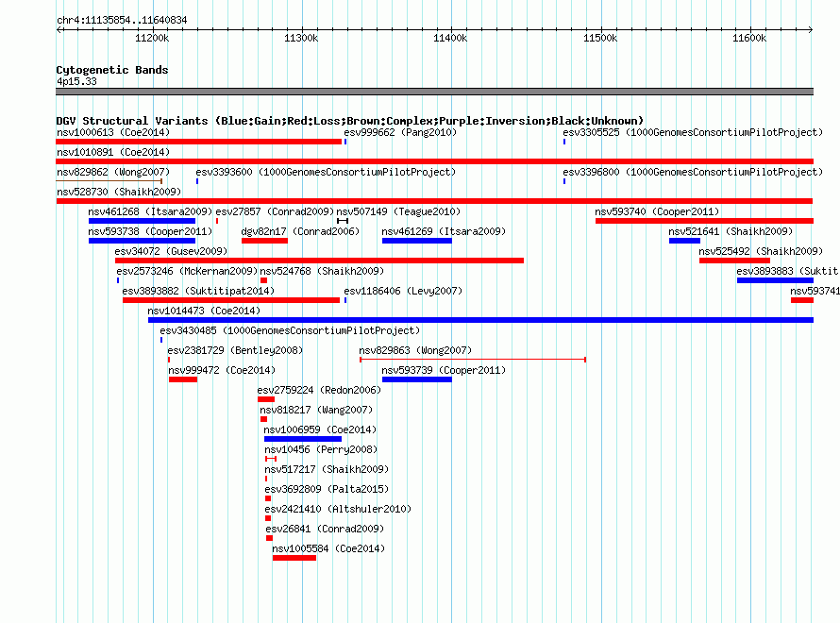Image resolution: width=840 pixels, height=623 pixels.
Task: Click nsv818217 (Wang2007) label
Action: pyautogui.click(x=316, y=410)
